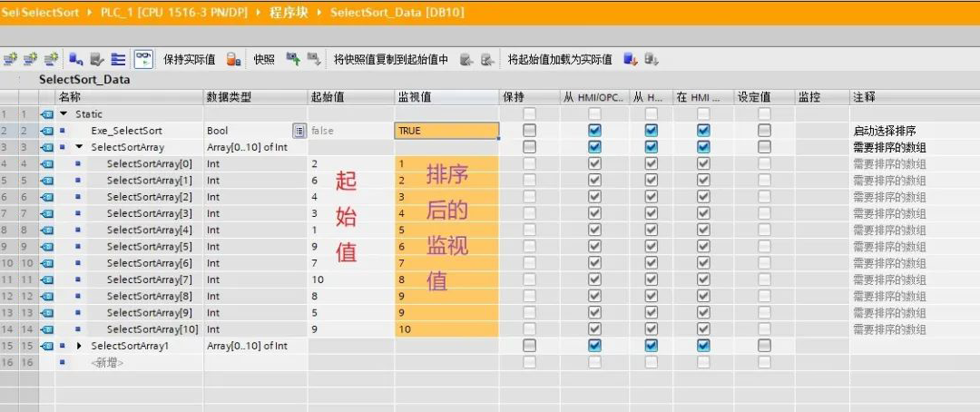980x412 pixels.
Task: Click monitor value 10 of SelectSortArray[10]
Action: click(446, 329)
